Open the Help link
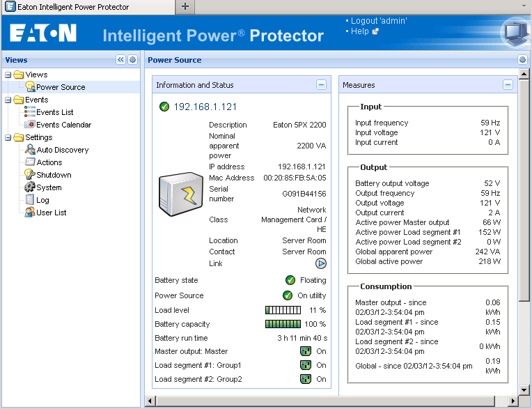 [360, 31]
